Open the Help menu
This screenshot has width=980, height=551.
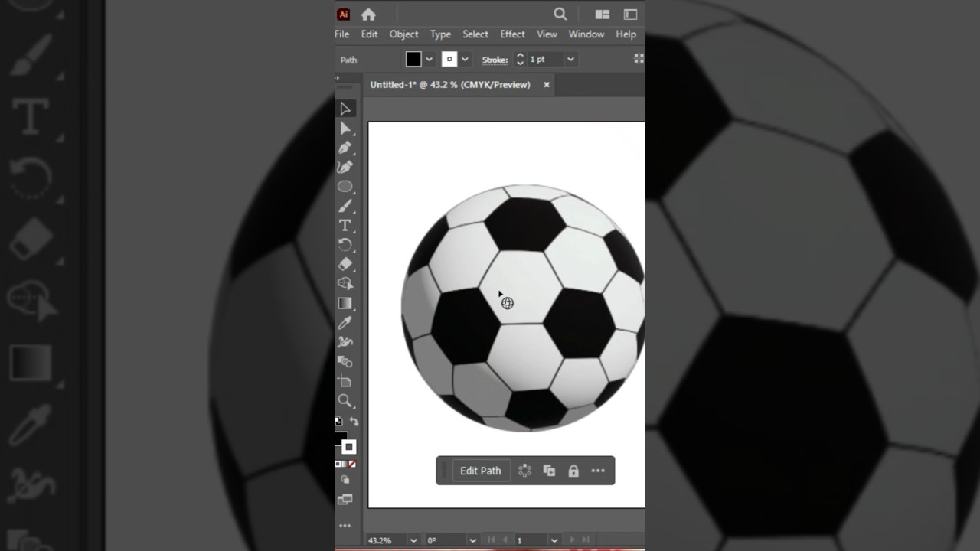click(626, 34)
